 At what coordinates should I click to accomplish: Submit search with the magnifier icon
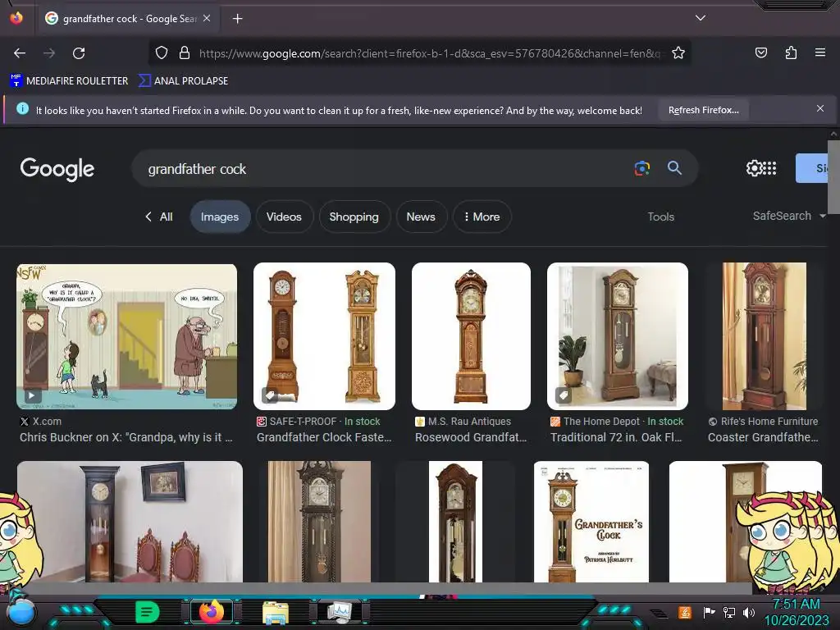click(674, 168)
